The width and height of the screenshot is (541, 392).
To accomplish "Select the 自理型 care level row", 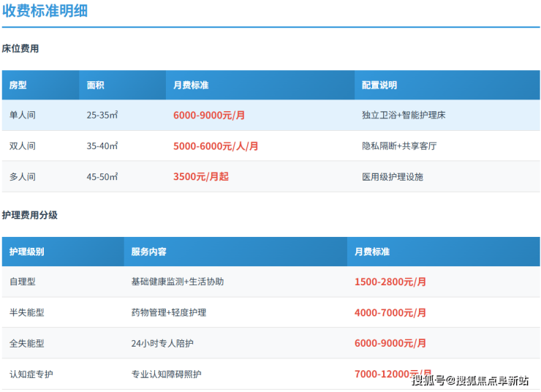I will pos(22,282).
